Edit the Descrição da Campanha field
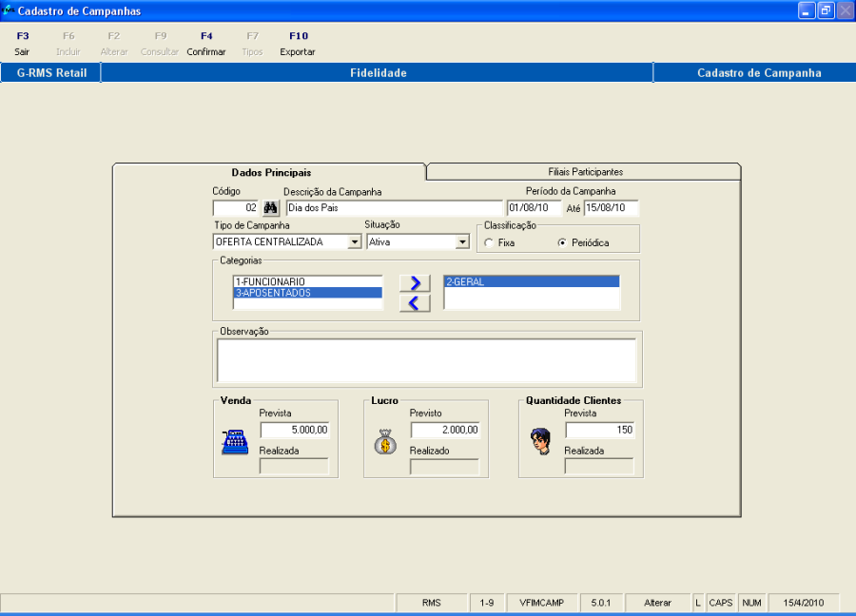856x616 pixels. (393, 208)
